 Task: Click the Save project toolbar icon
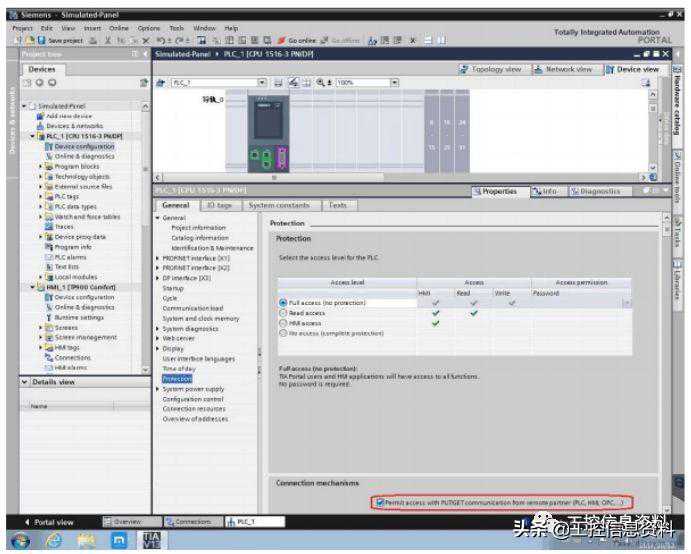coord(40,40)
